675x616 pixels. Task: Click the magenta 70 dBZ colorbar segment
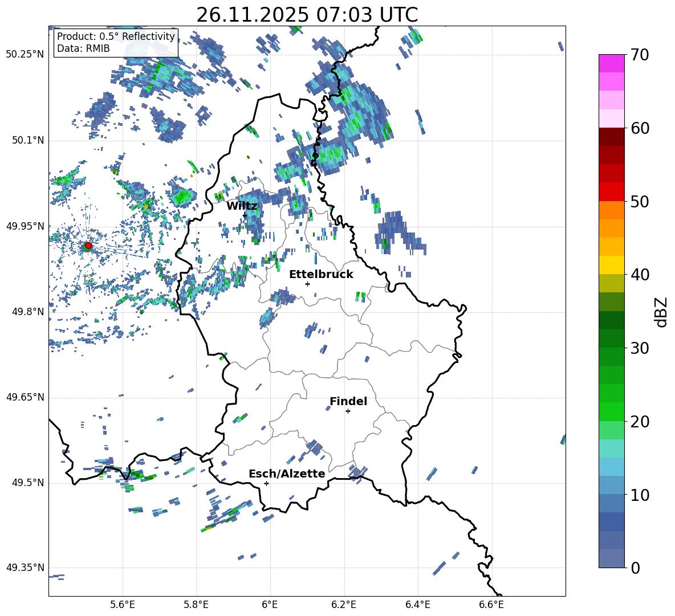point(611,63)
